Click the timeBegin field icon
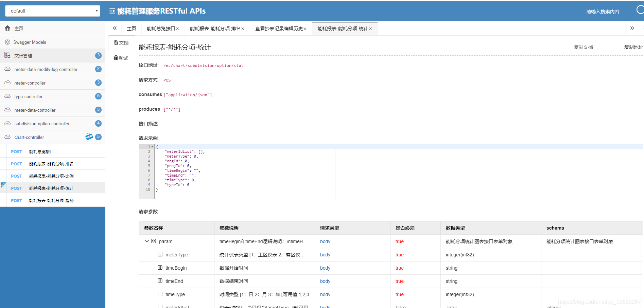Screen dimensions: 644x308 pos(160,268)
